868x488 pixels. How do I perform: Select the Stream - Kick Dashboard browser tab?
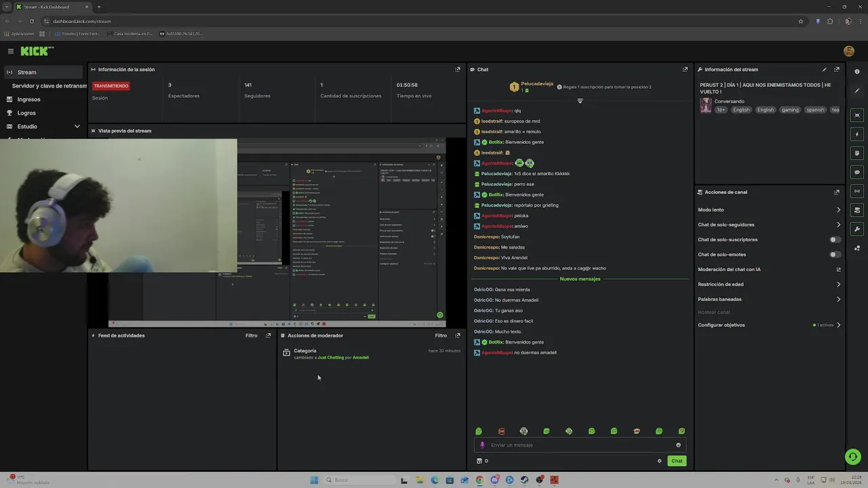pyautogui.click(x=53, y=7)
